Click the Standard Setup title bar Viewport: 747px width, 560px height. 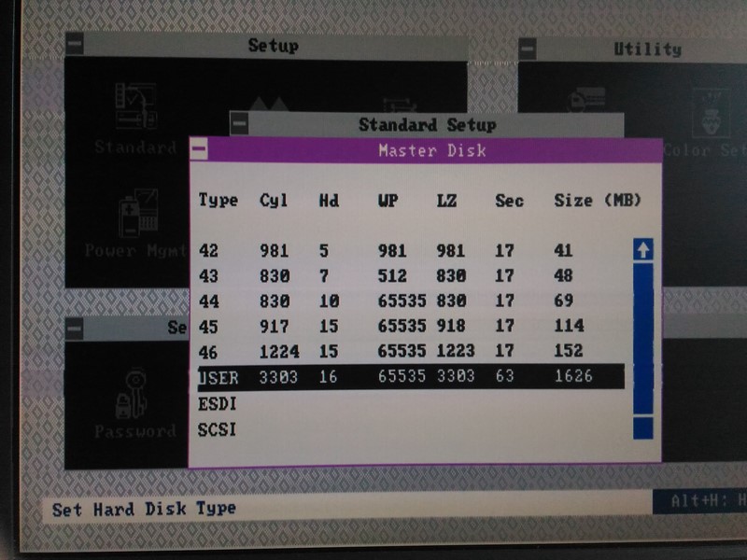click(428, 124)
